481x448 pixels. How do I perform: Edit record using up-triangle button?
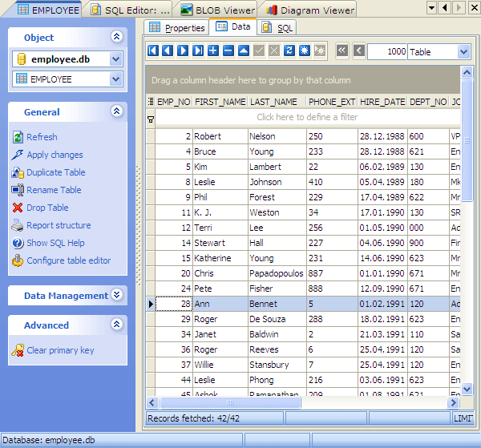[244, 50]
